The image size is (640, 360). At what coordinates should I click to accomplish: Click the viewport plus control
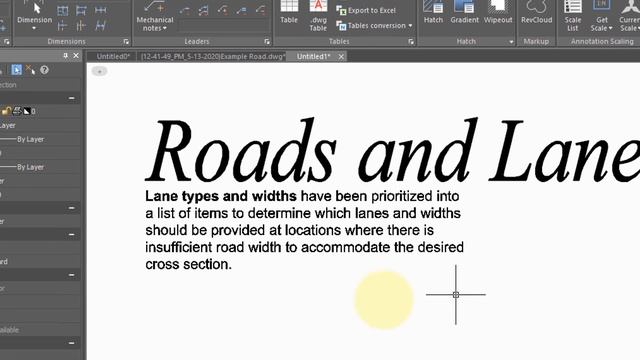pos(99,71)
